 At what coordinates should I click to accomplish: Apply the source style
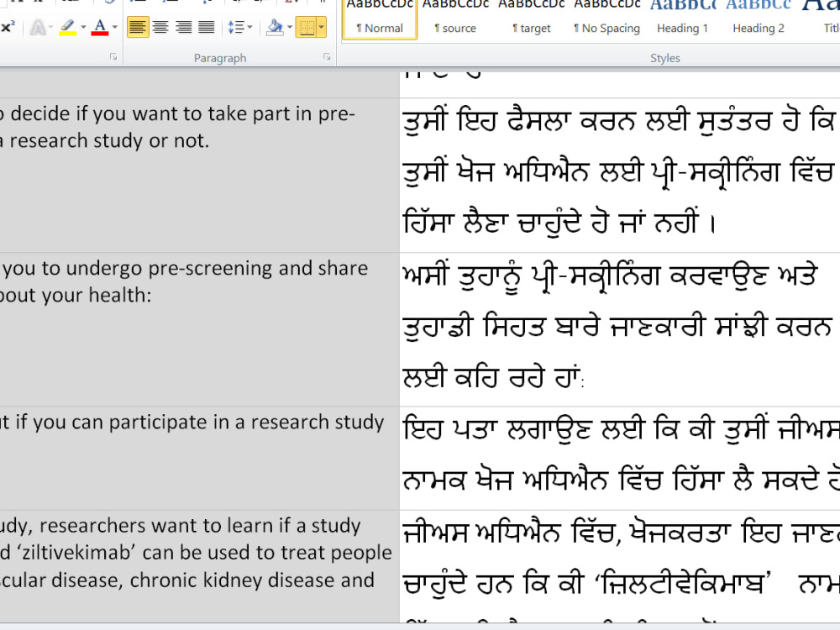pyautogui.click(x=455, y=19)
